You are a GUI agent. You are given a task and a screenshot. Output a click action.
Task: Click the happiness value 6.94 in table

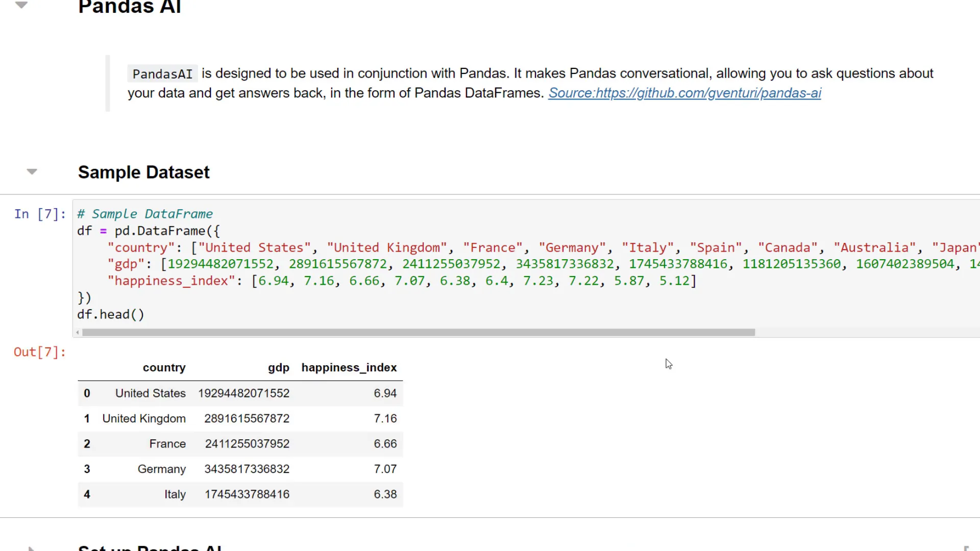(x=385, y=393)
